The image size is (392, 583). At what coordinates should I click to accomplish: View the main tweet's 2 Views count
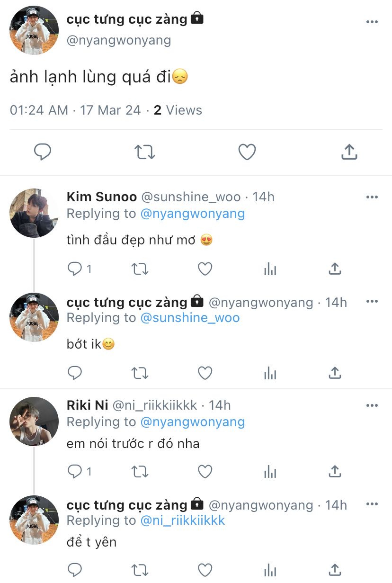tap(178, 110)
